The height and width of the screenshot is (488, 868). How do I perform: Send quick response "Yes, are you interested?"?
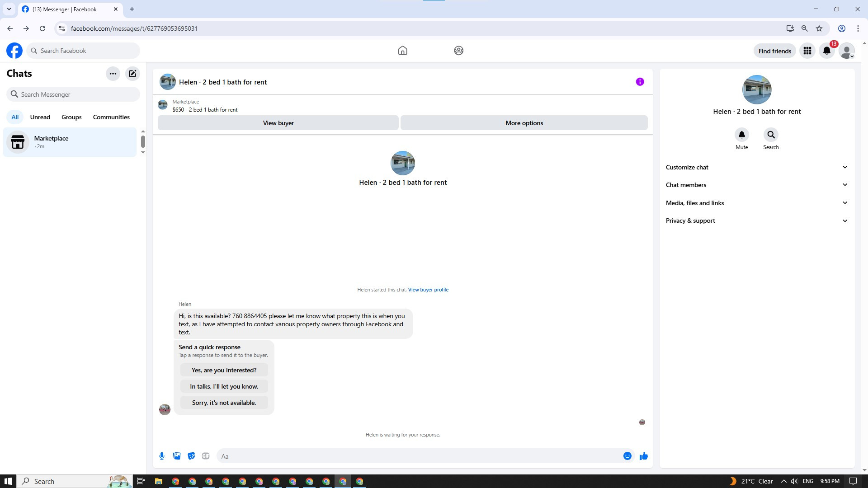pos(224,370)
